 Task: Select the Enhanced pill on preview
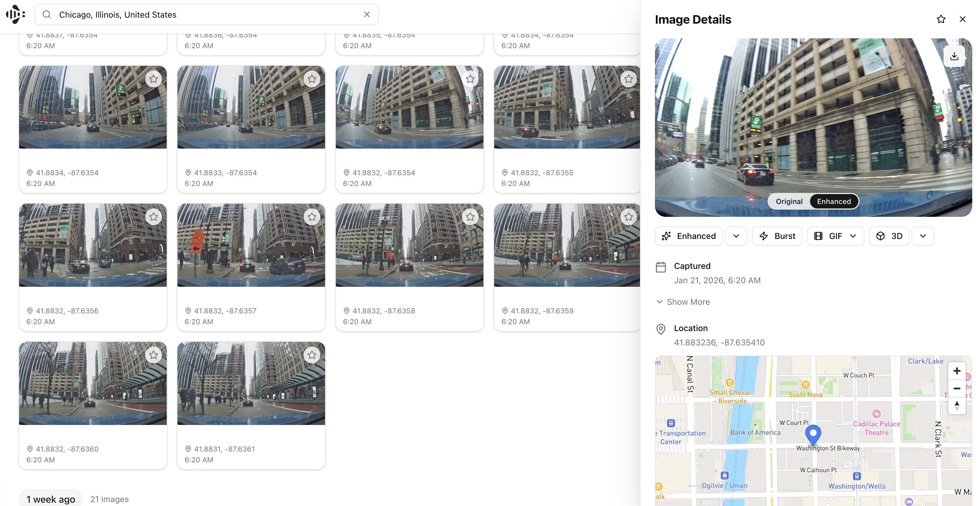(x=834, y=201)
